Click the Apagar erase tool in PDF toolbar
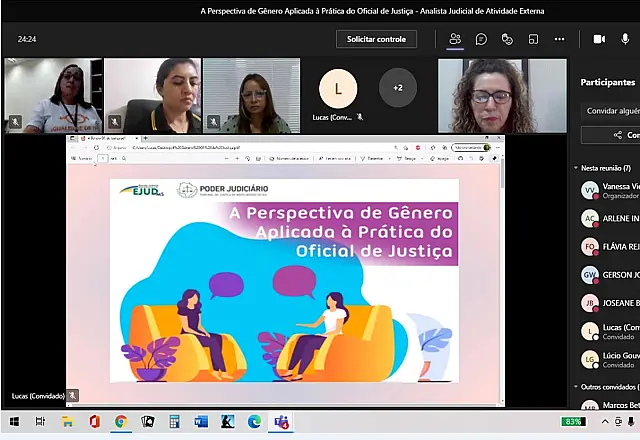The width and height of the screenshot is (640, 440). pos(439,158)
